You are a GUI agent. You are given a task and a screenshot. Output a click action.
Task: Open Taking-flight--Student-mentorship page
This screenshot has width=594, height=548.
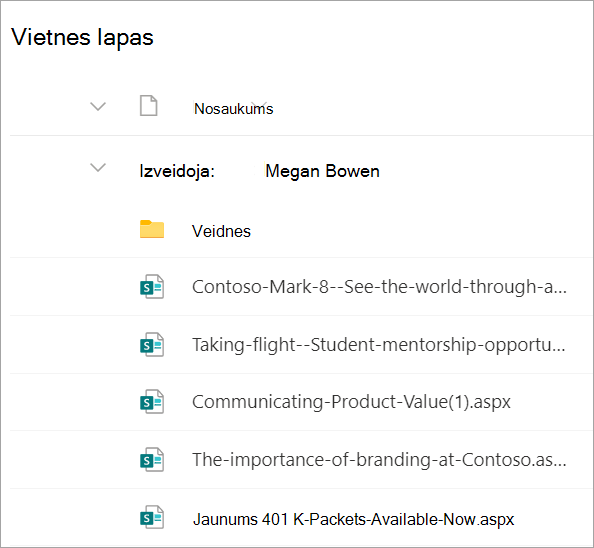(x=378, y=345)
